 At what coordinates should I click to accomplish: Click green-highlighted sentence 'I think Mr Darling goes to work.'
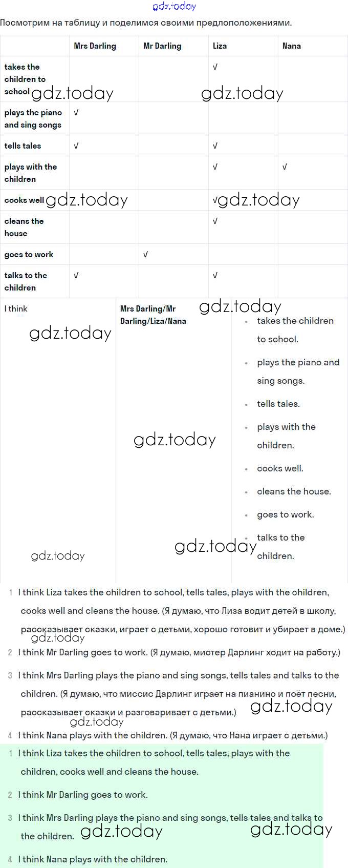pyautogui.click(x=83, y=795)
